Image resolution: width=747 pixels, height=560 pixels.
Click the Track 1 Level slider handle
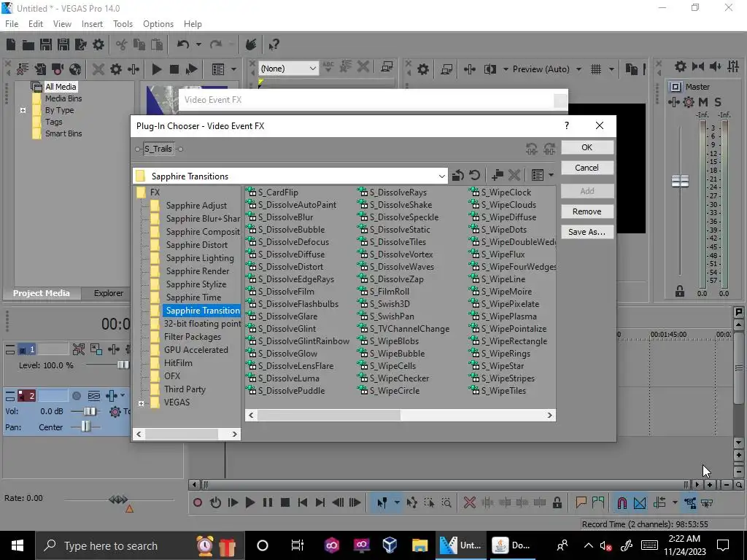[x=123, y=365]
